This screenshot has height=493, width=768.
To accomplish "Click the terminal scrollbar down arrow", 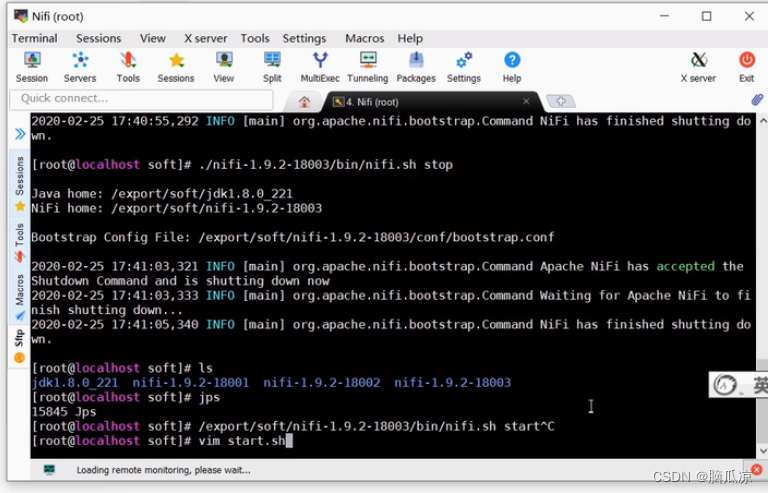I will (x=762, y=450).
